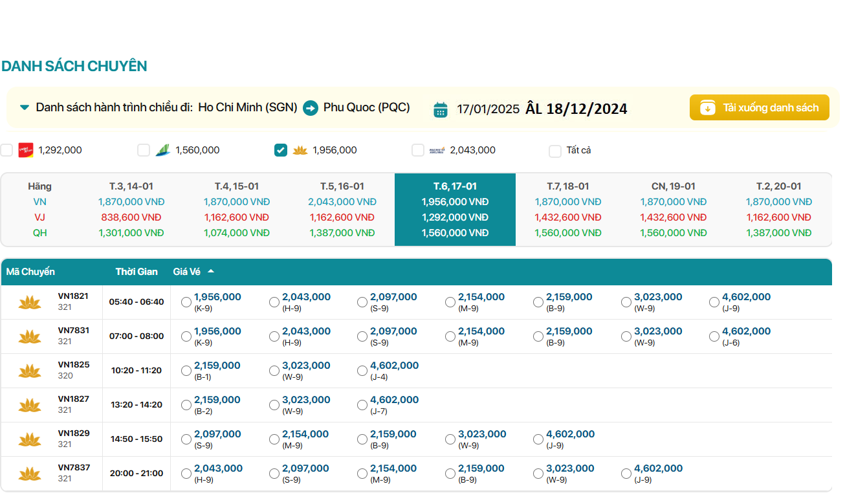Uncheck the Vietnam Airlines 1,956,000 checkbox
The width and height of the screenshot is (856, 504).
[281, 150]
